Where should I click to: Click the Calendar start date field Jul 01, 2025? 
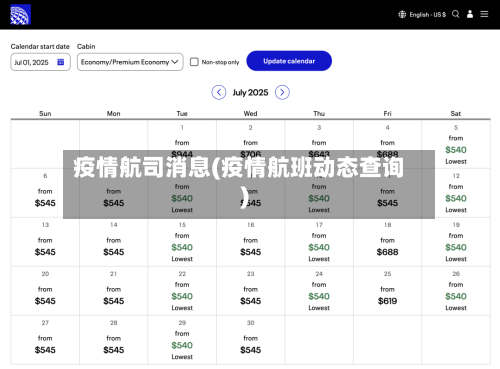pos(40,62)
